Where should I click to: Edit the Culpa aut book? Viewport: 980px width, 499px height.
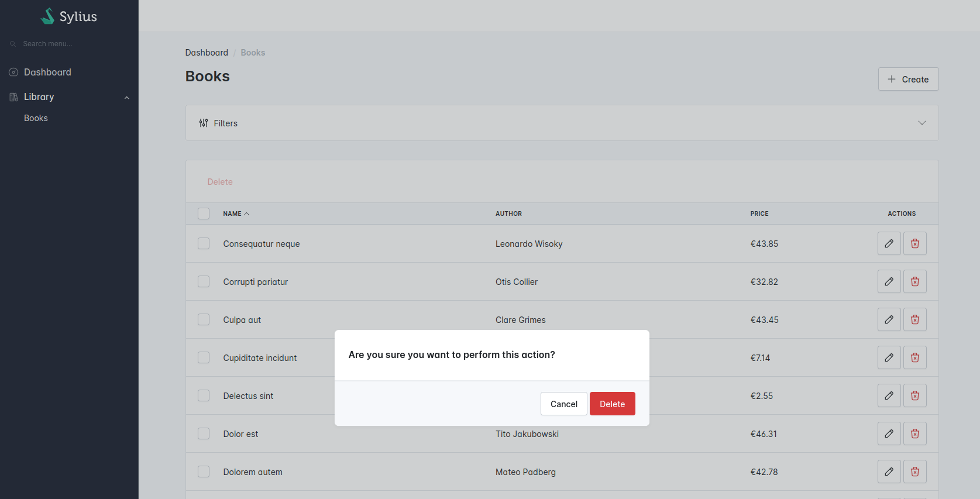(x=889, y=319)
